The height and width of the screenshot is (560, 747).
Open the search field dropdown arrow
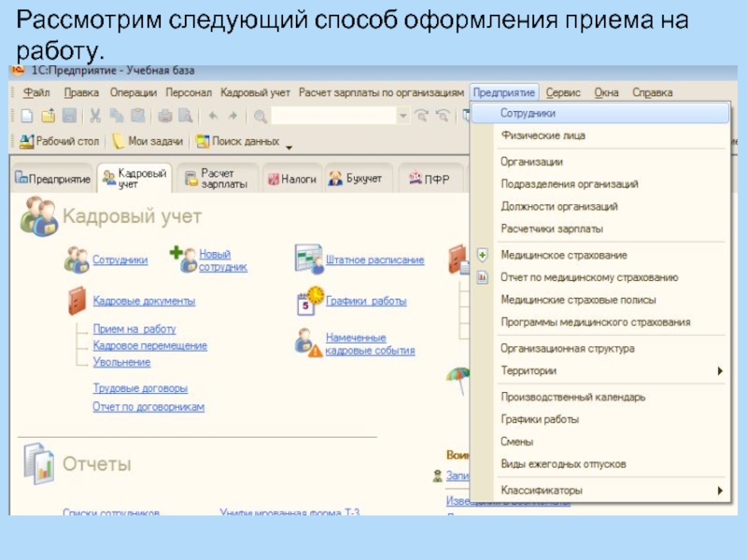pyautogui.click(x=402, y=116)
